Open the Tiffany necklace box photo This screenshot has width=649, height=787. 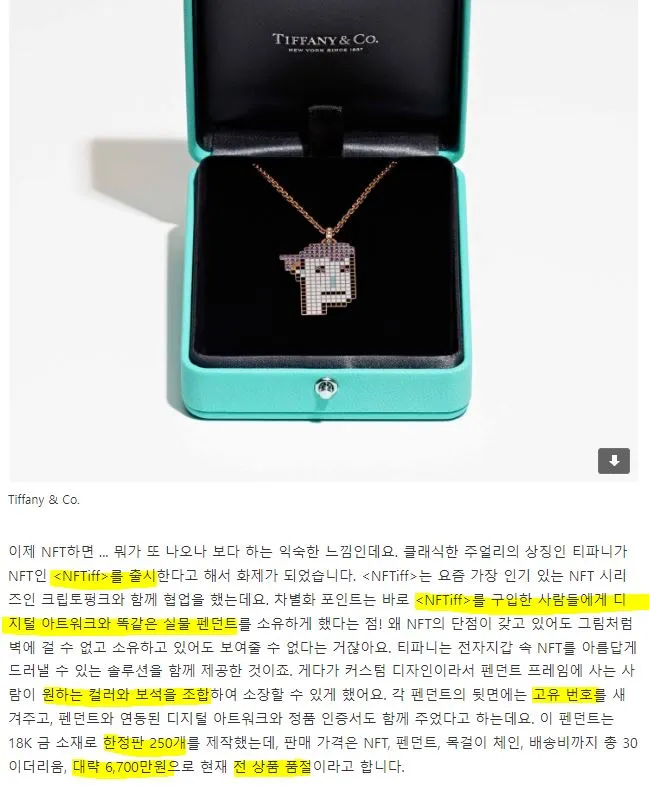[324, 240]
